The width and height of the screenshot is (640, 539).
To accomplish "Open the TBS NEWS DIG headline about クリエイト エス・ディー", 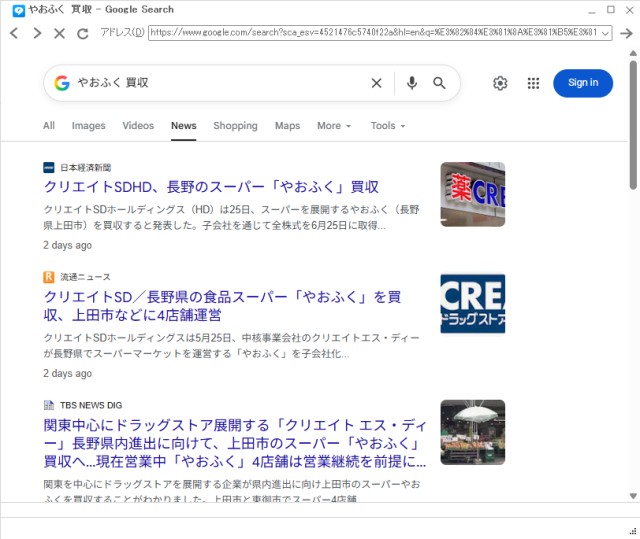I will (x=235, y=444).
